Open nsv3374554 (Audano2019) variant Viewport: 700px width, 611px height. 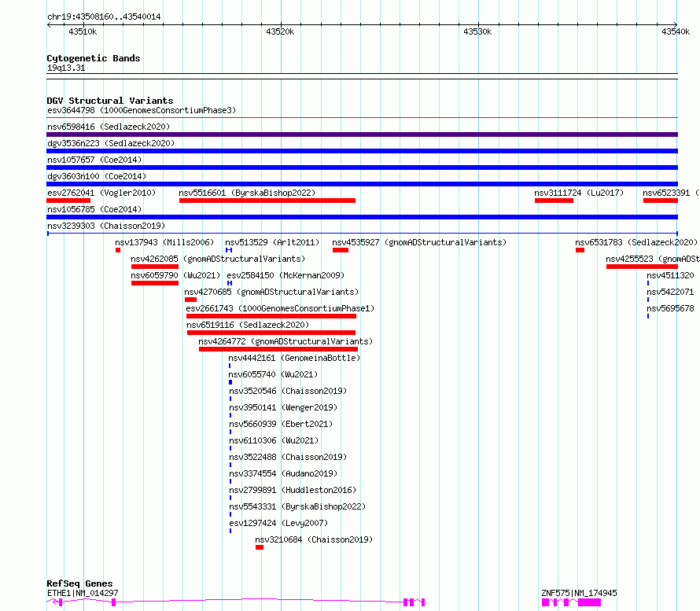(x=283, y=473)
